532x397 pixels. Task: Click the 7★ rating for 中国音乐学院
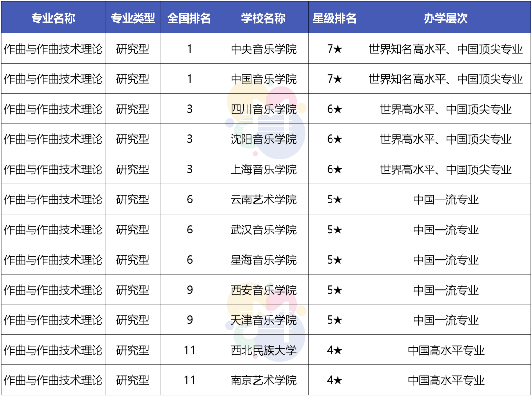334,79
